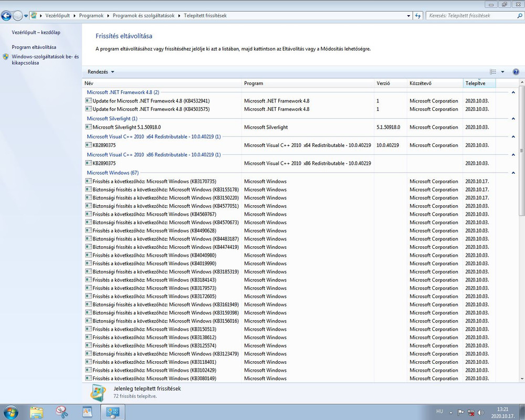
Task: Open the network tray icon
Action: pyautogui.click(x=471, y=413)
